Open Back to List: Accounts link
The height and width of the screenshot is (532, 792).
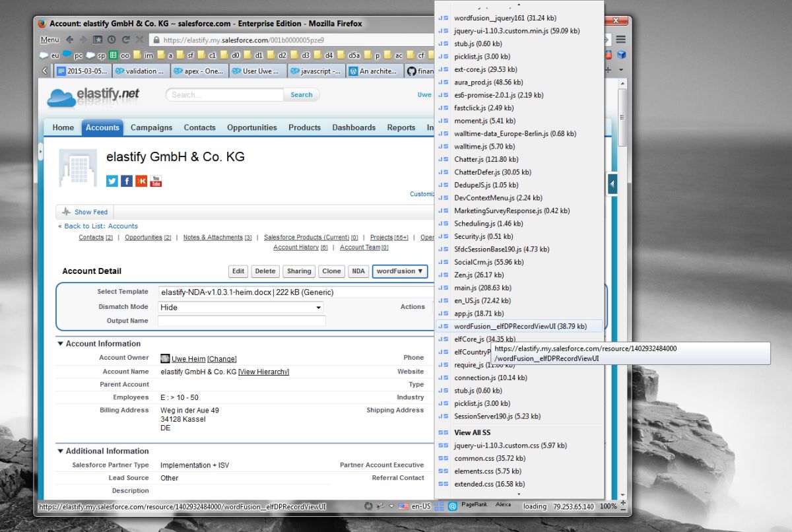pos(101,226)
